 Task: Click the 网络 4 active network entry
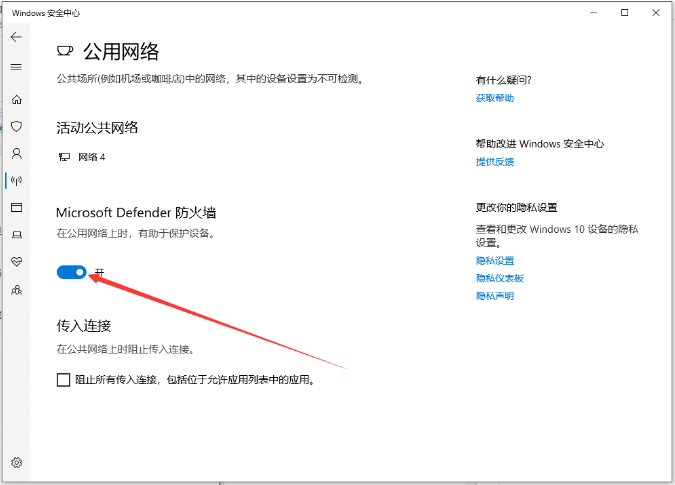pyautogui.click(x=90, y=157)
